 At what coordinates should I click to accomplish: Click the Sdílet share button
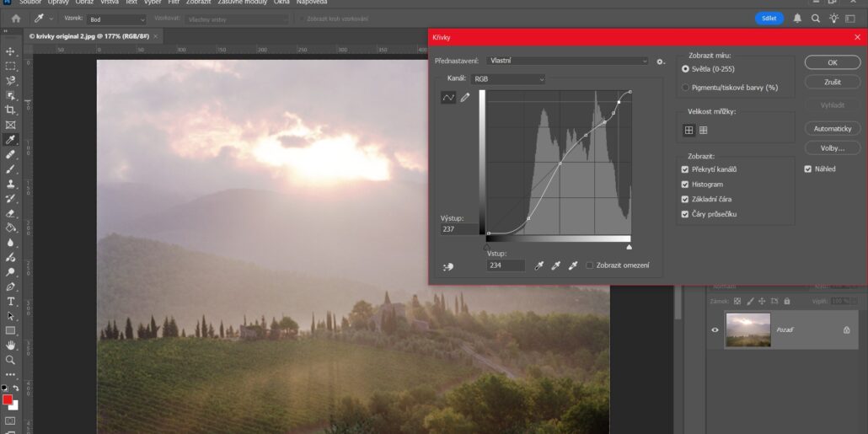[x=769, y=19]
